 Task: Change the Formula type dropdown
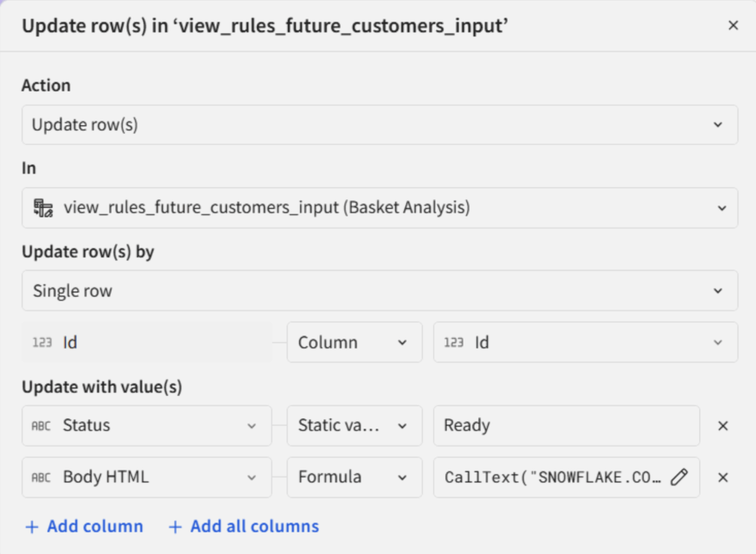coord(354,477)
